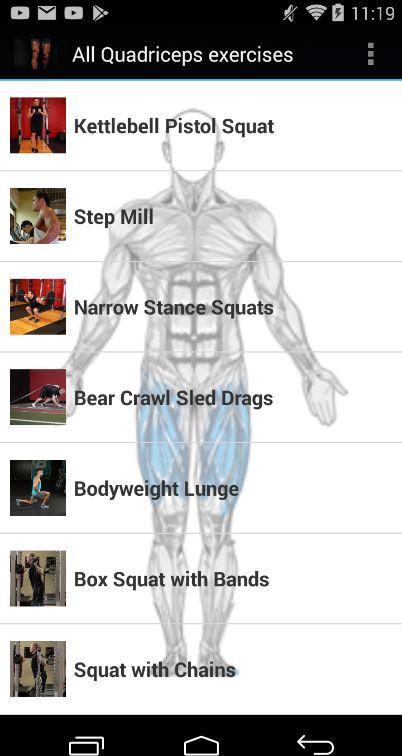Open Squat with Chains entry
This screenshot has width=402, height=756.
(201, 669)
